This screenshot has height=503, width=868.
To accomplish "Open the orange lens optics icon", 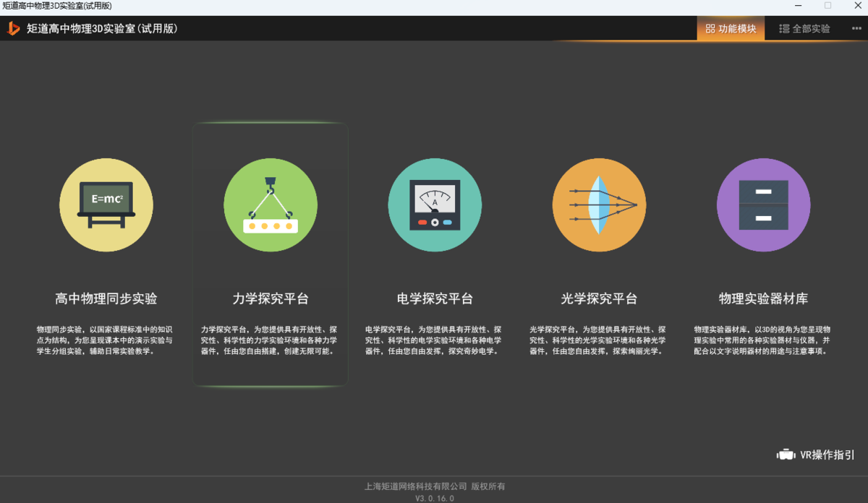I will 599,205.
